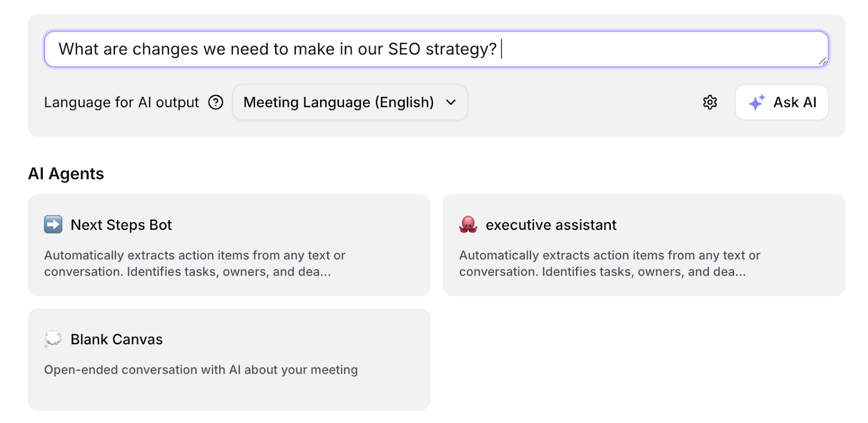868x423 pixels.
Task: Click the sparkle icon on Ask AI
Action: (757, 102)
